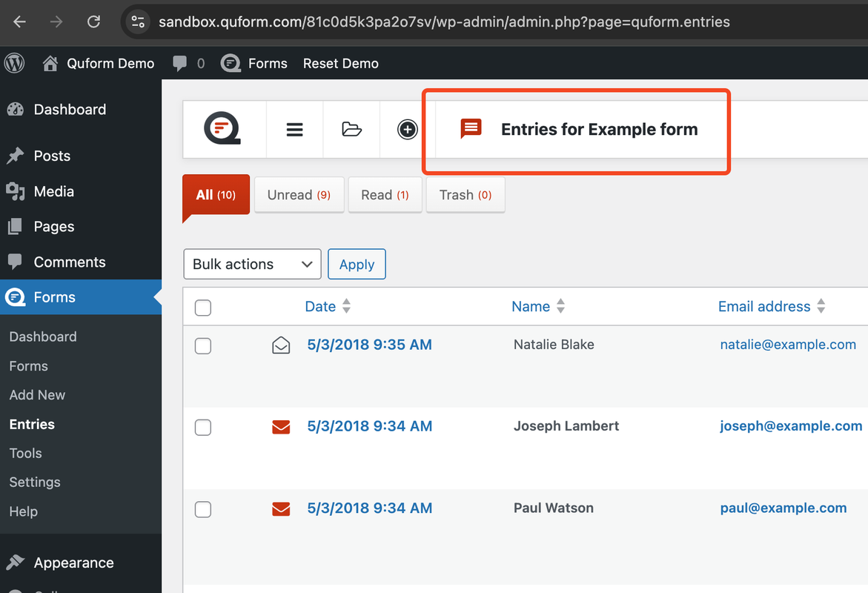The height and width of the screenshot is (593, 868).
Task: Click the Appearance brush icon
Action: tap(16, 563)
